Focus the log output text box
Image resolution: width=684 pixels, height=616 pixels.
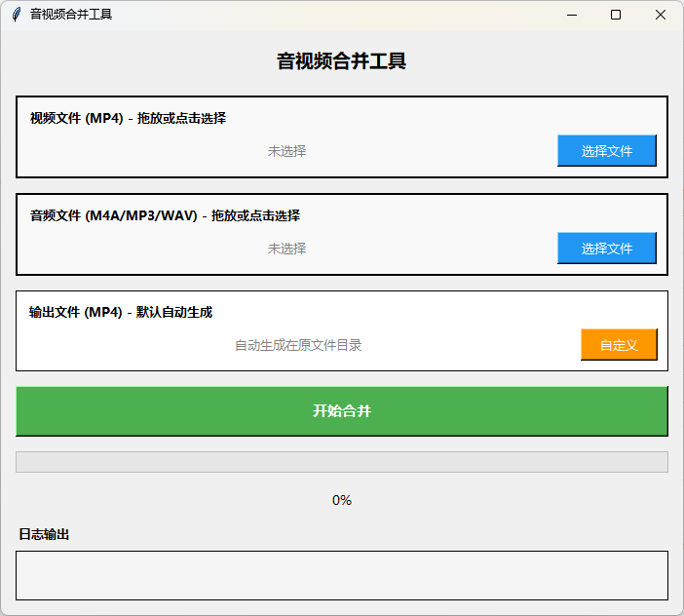pos(341,575)
